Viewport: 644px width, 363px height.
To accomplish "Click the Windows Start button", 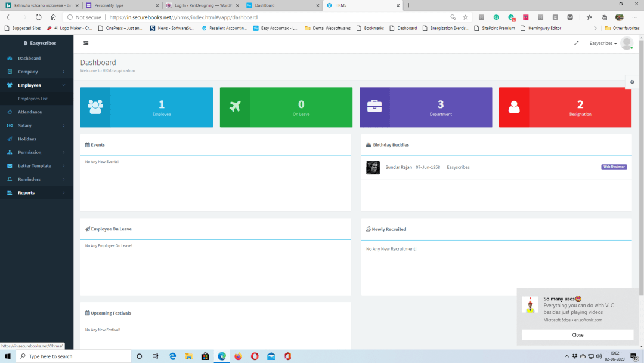I will tap(7, 356).
